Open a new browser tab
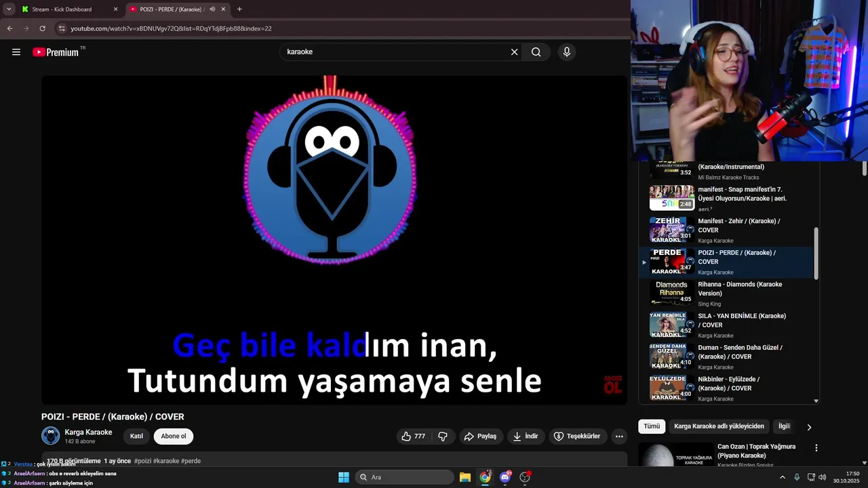This screenshot has width=868, height=488. [x=239, y=9]
